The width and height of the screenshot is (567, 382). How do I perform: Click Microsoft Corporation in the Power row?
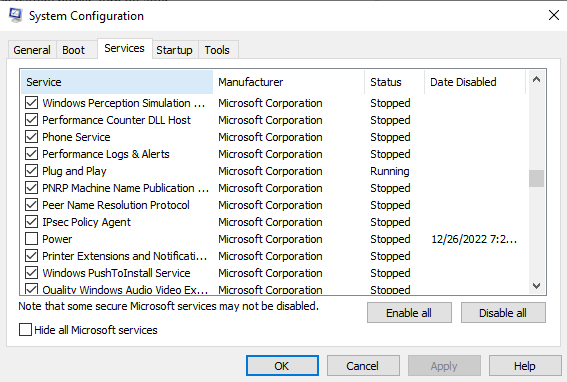270,239
